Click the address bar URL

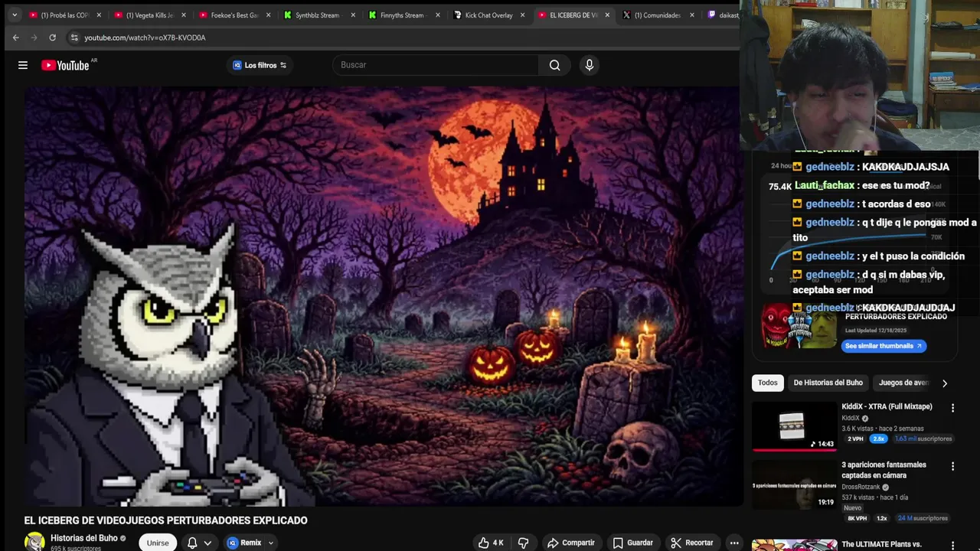[x=145, y=37]
